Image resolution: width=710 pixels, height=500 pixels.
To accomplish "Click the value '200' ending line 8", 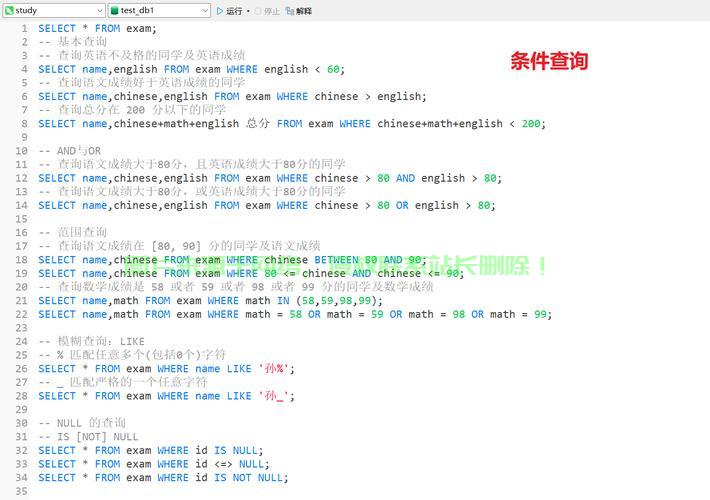I will (531, 124).
